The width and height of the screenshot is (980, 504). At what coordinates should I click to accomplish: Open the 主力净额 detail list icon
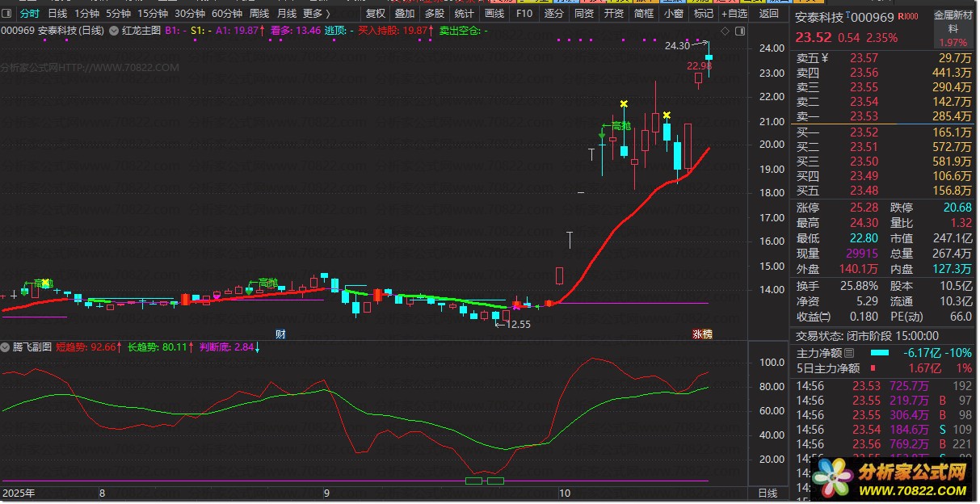[849, 353]
